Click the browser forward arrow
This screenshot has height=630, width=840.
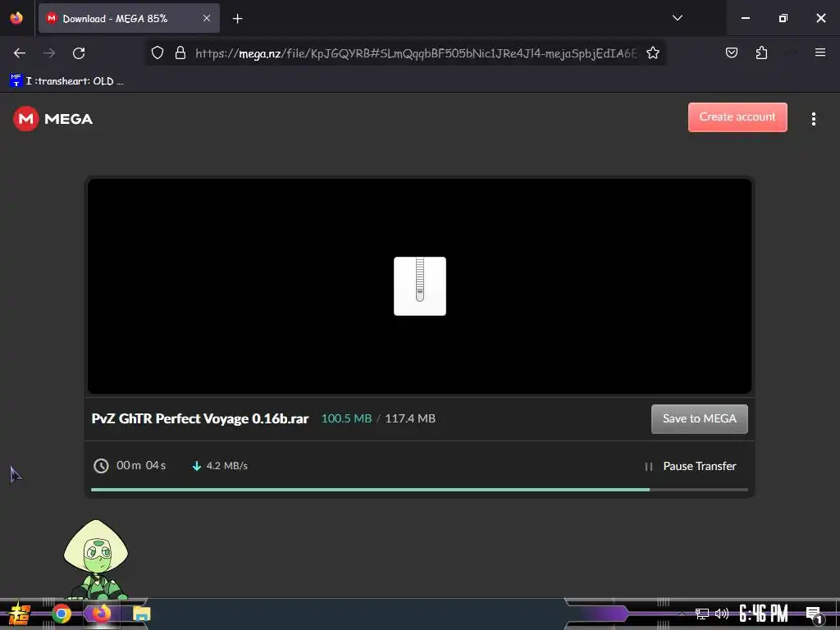[x=49, y=53]
